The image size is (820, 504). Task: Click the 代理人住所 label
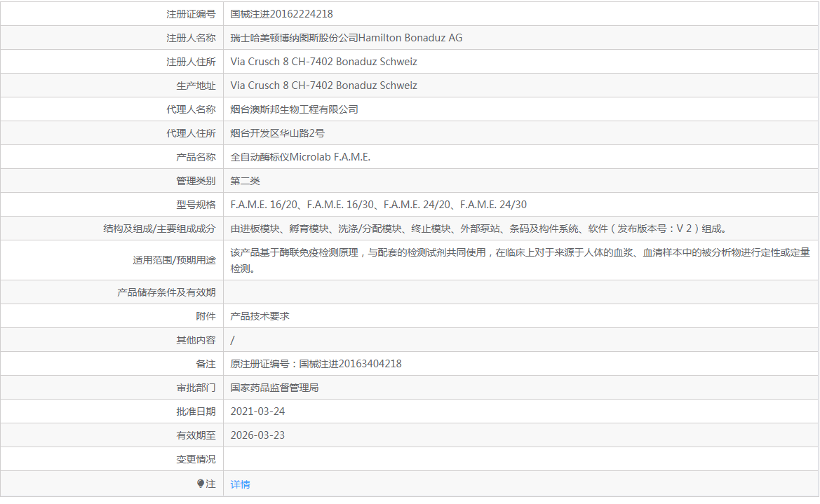(x=191, y=133)
